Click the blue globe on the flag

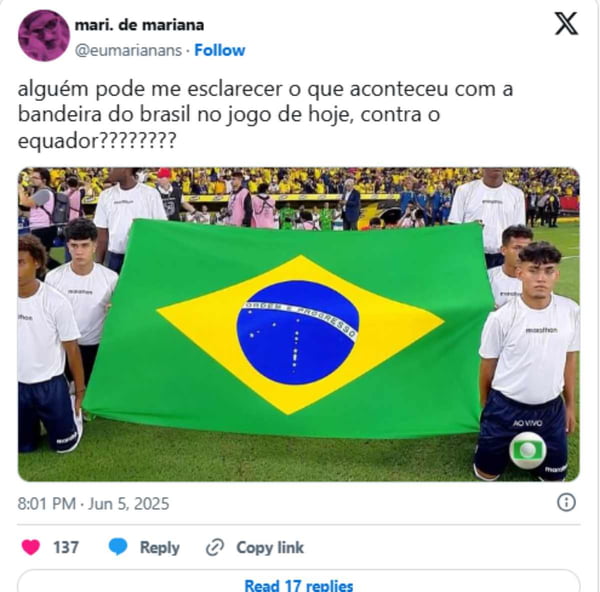tap(298, 333)
